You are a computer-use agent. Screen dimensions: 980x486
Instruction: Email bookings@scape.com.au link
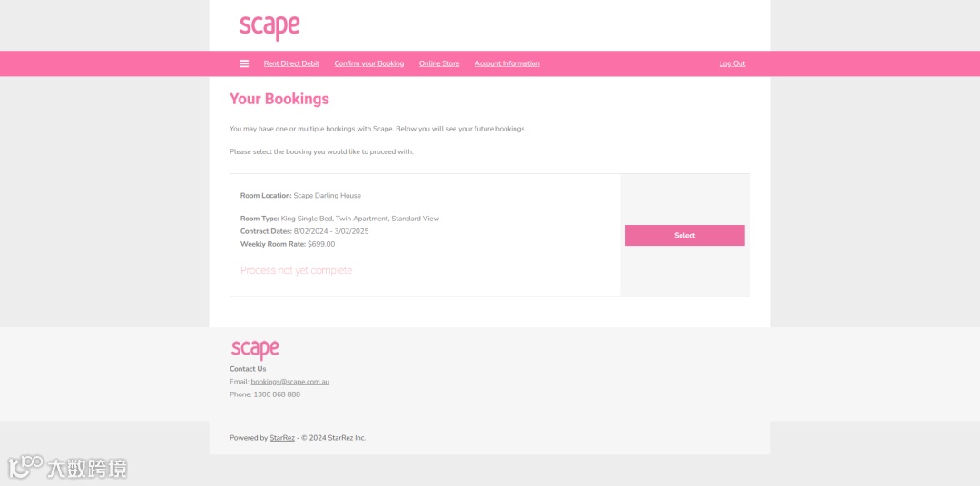(290, 382)
